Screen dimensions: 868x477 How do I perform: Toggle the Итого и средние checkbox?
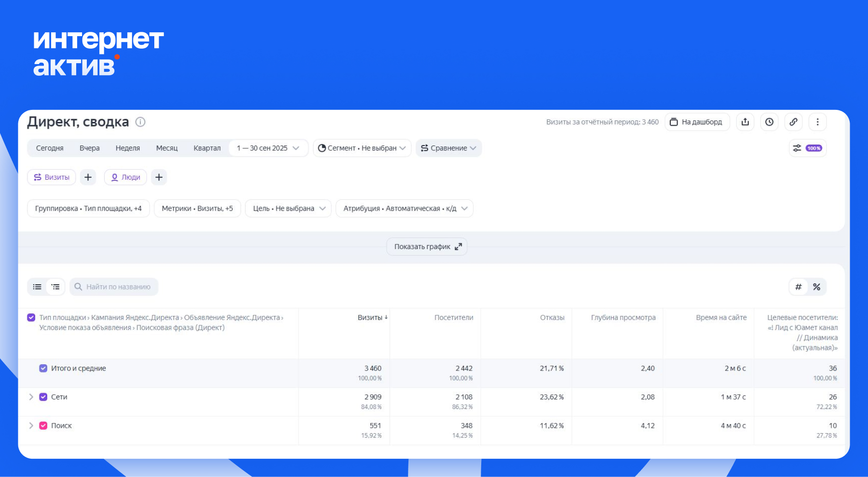(43, 368)
